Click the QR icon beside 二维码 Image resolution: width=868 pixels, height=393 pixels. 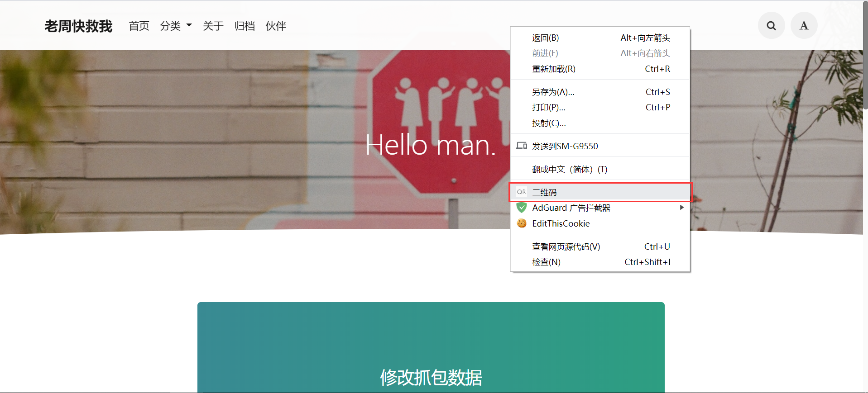click(522, 192)
